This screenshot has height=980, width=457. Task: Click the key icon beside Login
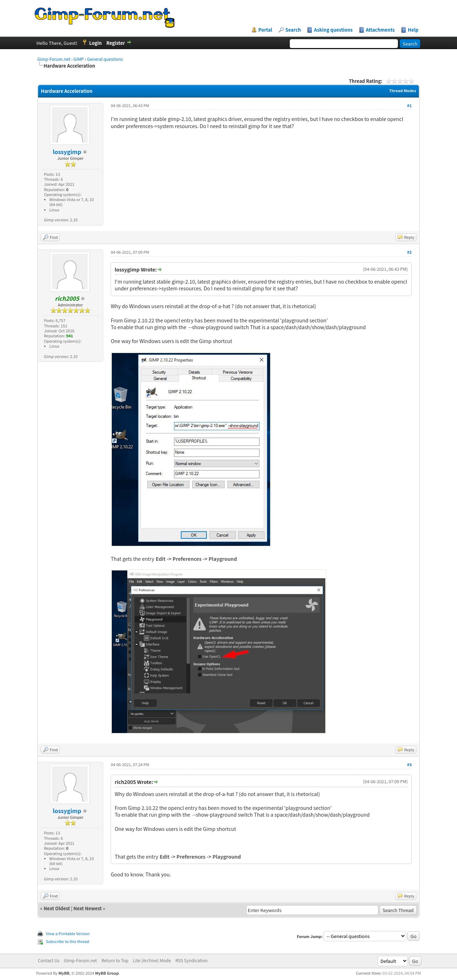[84, 42]
